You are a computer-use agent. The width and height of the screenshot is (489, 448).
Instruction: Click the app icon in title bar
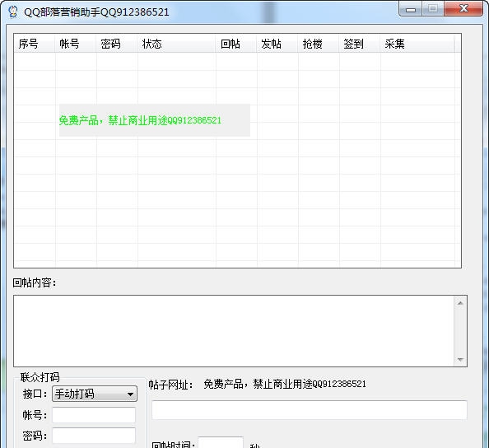pos(13,12)
